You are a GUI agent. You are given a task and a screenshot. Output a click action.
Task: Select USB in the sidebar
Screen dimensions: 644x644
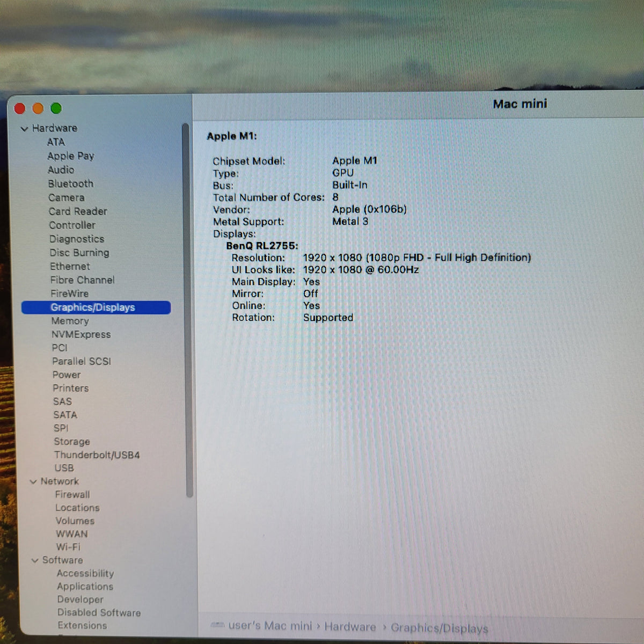[64, 468]
